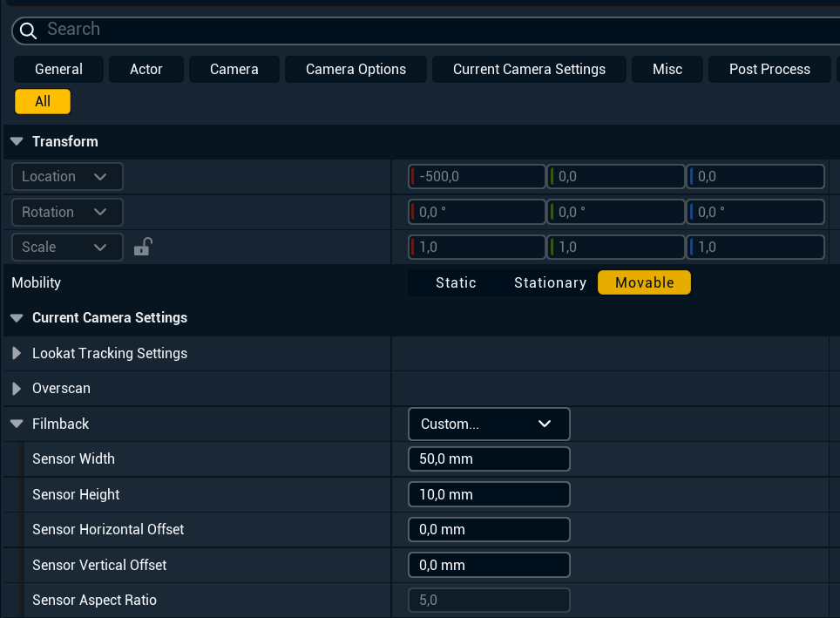Open the Rotation type dropdown
840x618 pixels.
[x=67, y=212]
